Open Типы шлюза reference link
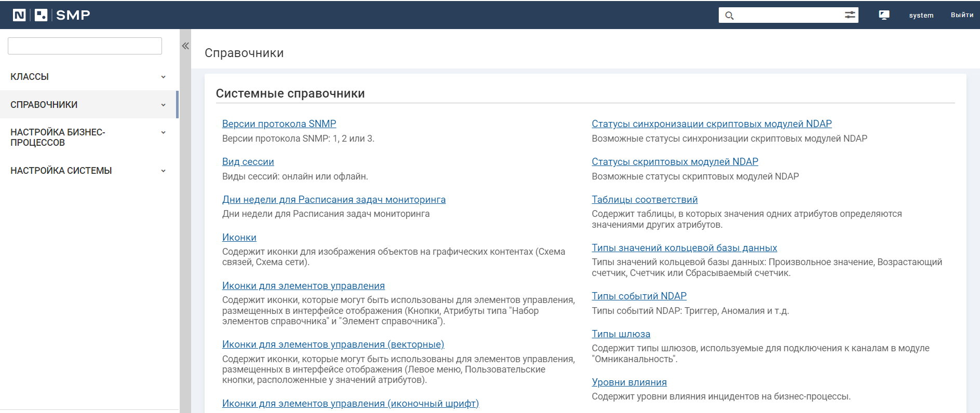The image size is (980, 413). pos(621,334)
